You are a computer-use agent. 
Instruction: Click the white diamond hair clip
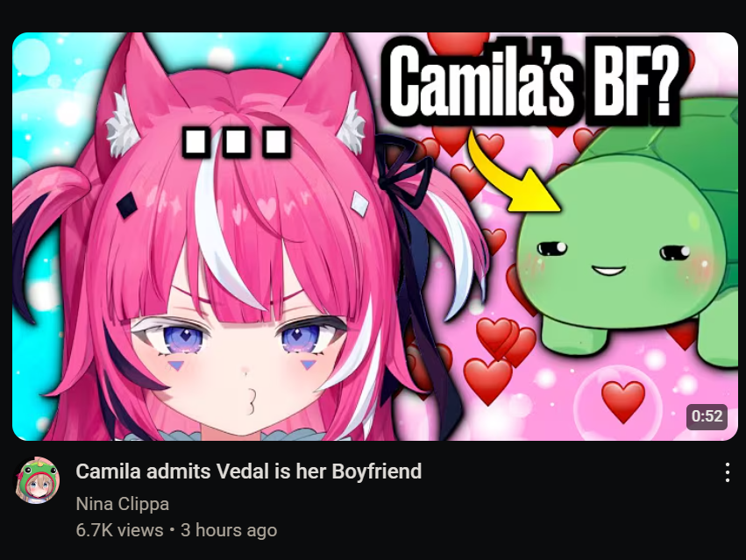point(359,203)
